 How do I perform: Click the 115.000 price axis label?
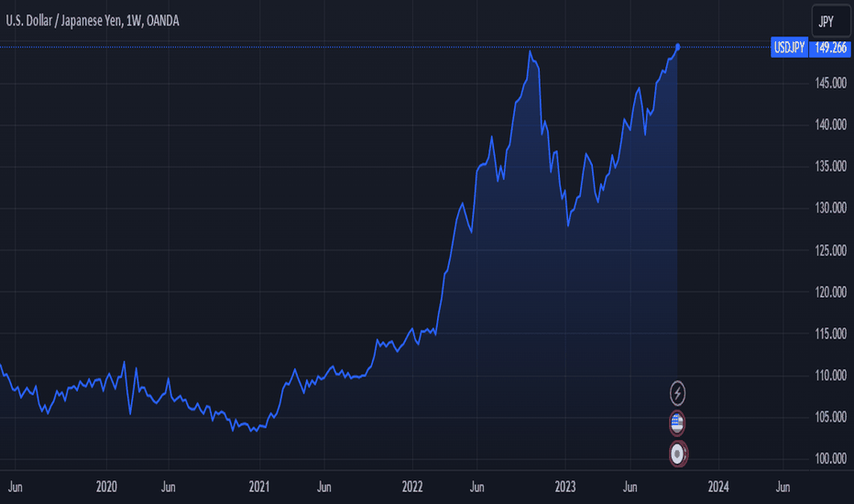click(x=830, y=334)
